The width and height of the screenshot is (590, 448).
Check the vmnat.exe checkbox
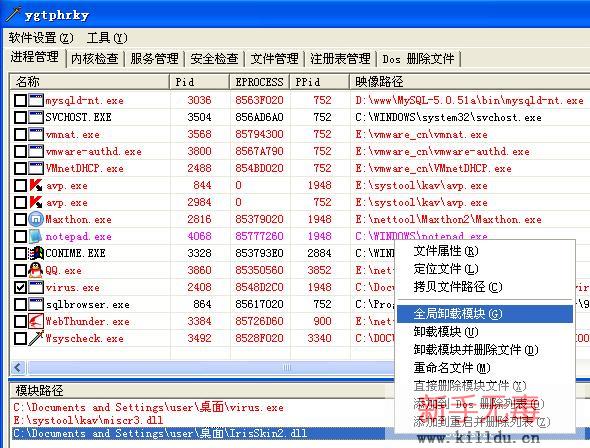pos(20,134)
